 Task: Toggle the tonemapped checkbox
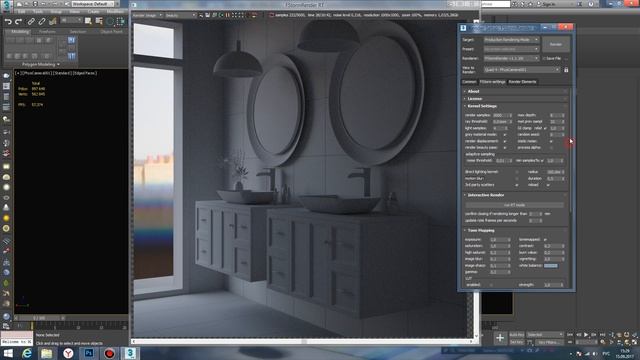pos(545,240)
